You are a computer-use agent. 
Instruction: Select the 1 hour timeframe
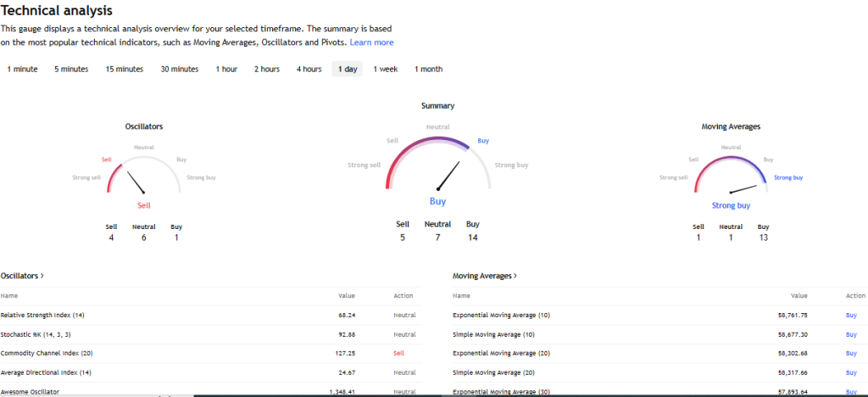(x=226, y=70)
